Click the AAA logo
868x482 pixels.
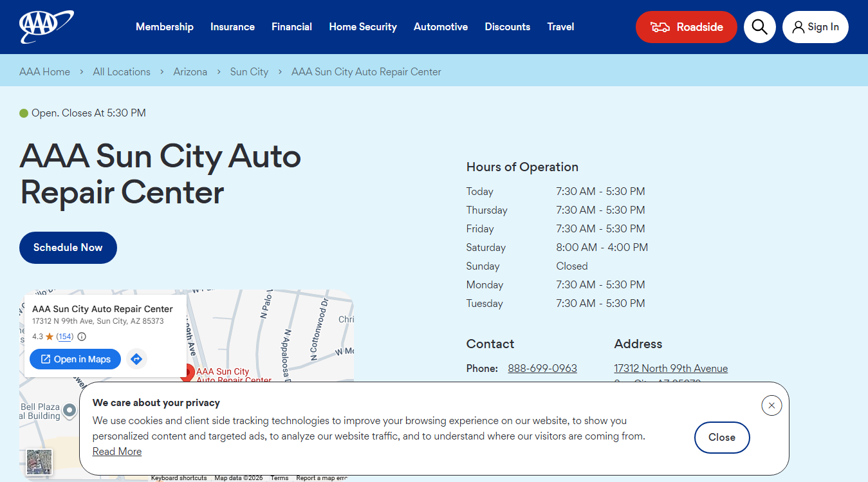click(x=46, y=26)
